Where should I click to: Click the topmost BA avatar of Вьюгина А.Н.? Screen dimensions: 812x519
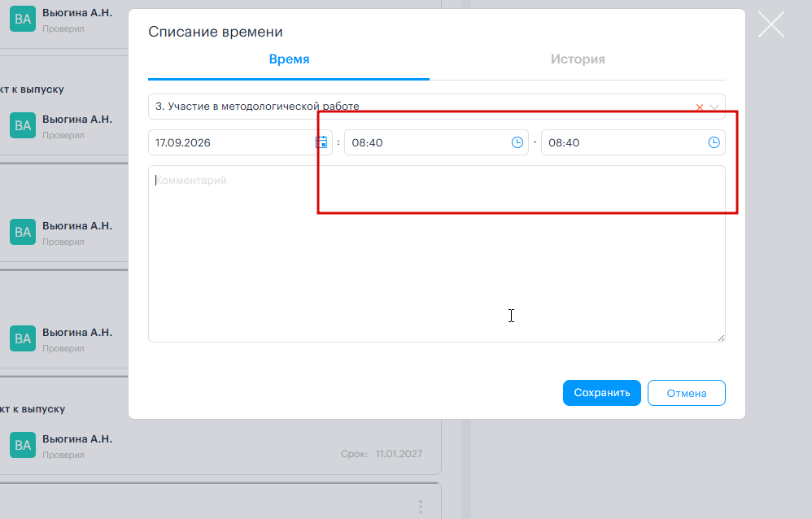click(23, 20)
